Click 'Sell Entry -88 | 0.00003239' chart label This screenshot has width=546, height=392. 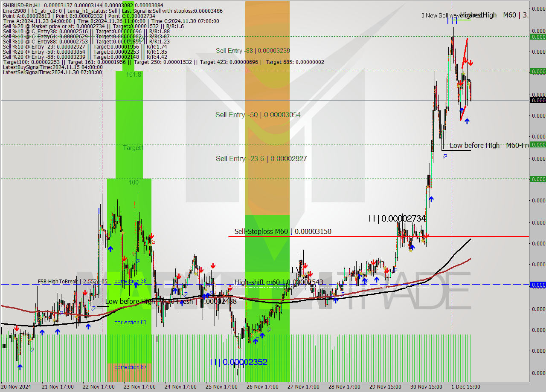pos(253,50)
